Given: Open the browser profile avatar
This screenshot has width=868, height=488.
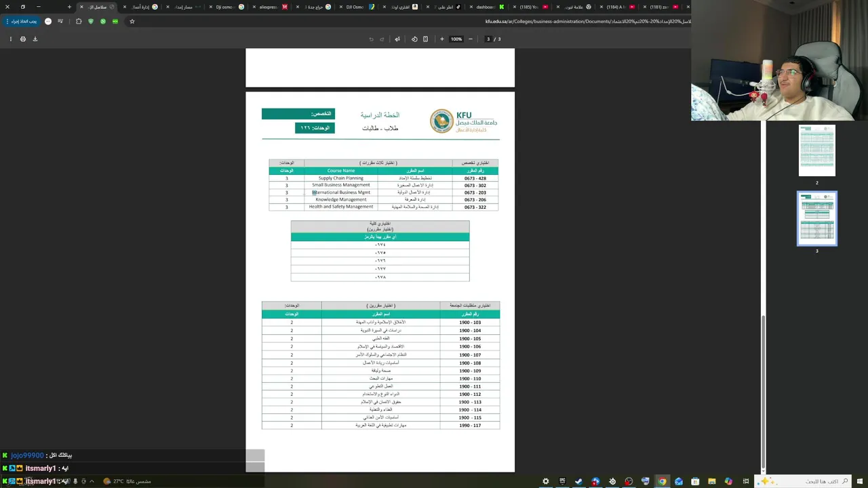Looking at the screenshot, I should click(48, 21).
